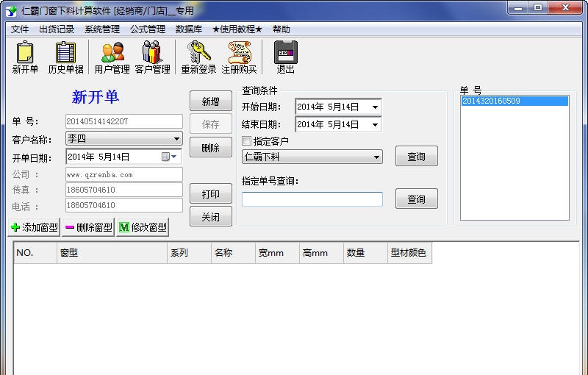Click the 打印 button
588x375 pixels.
coord(211,194)
